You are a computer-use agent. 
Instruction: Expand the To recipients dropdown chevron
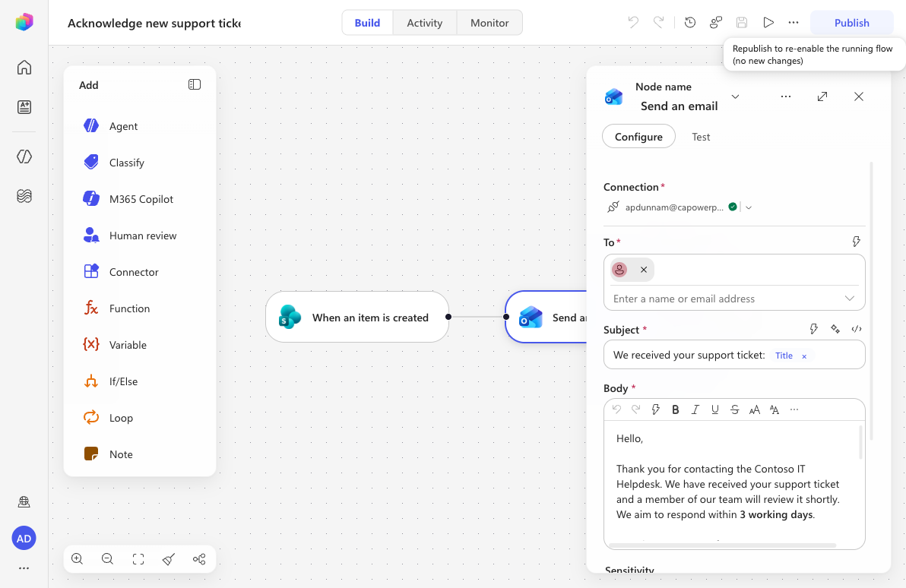point(849,299)
